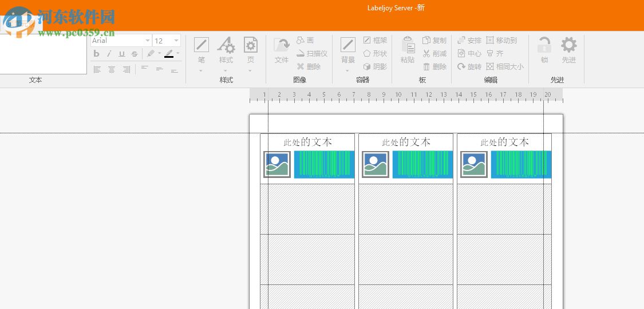Click the horizontal ruler at mark 10
The image size is (644, 309).
(x=398, y=95)
